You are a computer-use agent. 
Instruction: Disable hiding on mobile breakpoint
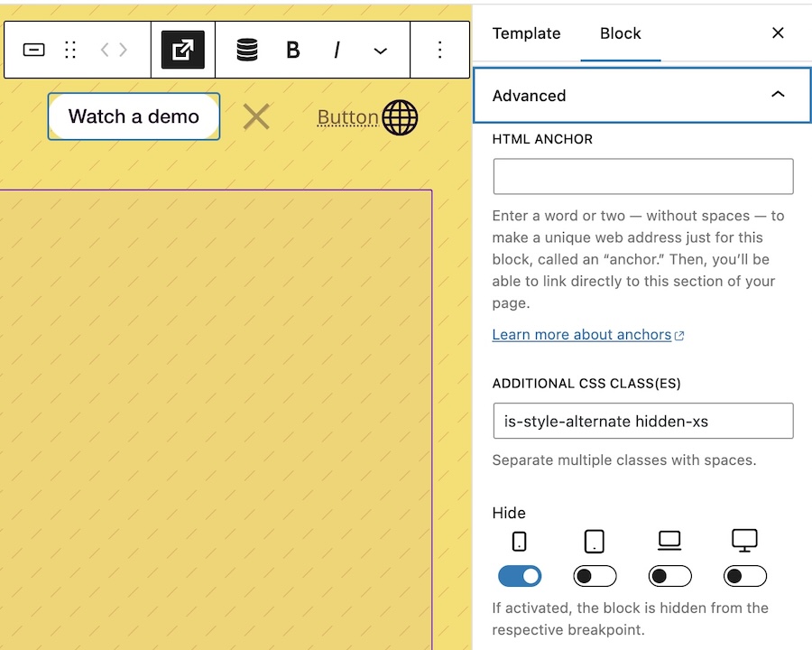click(519, 576)
